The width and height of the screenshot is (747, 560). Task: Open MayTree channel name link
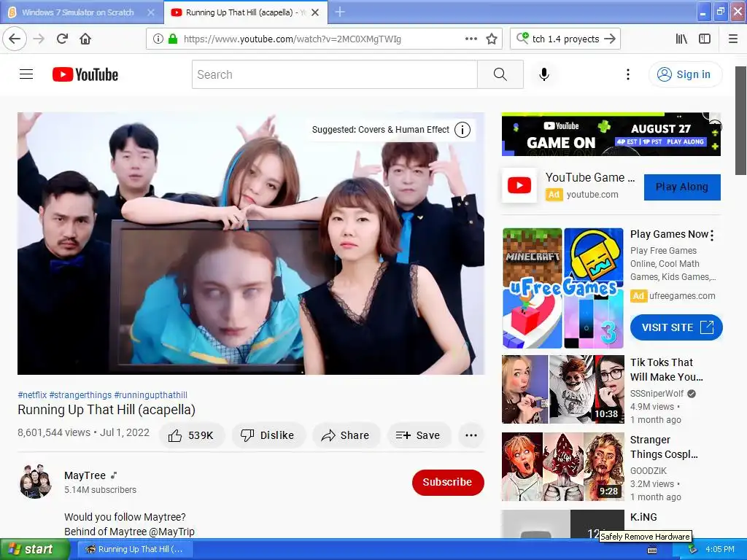(85, 475)
